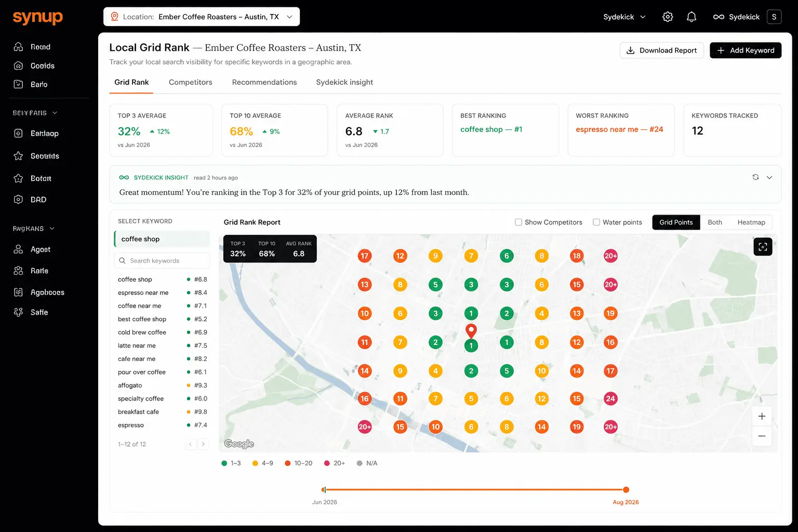Click the S user avatar
Viewport: 798px width, 532px height.
pyautogui.click(x=774, y=17)
